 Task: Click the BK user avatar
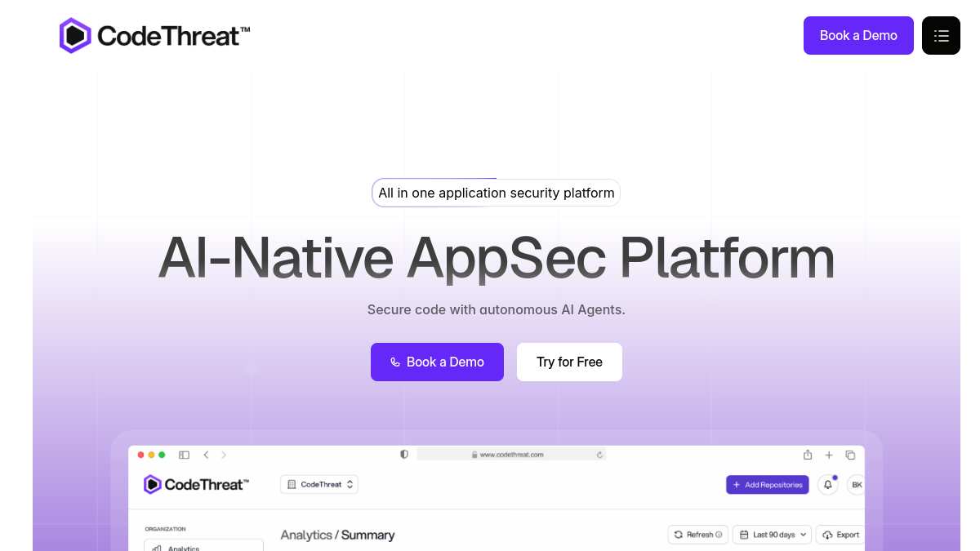856,485
